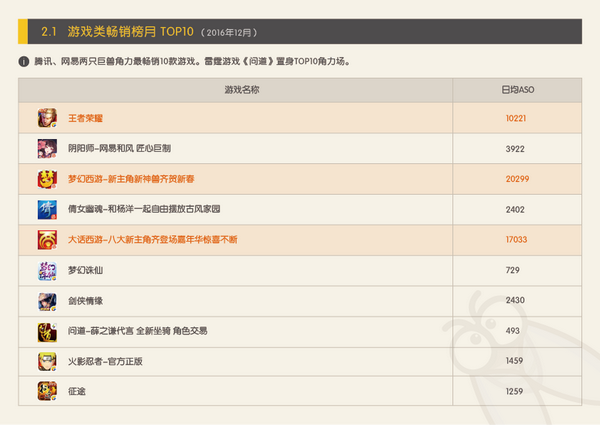Viewport: 600px width, 425px height.
Task: Click the 大话西游 game icon
Action: click(47, 240)
